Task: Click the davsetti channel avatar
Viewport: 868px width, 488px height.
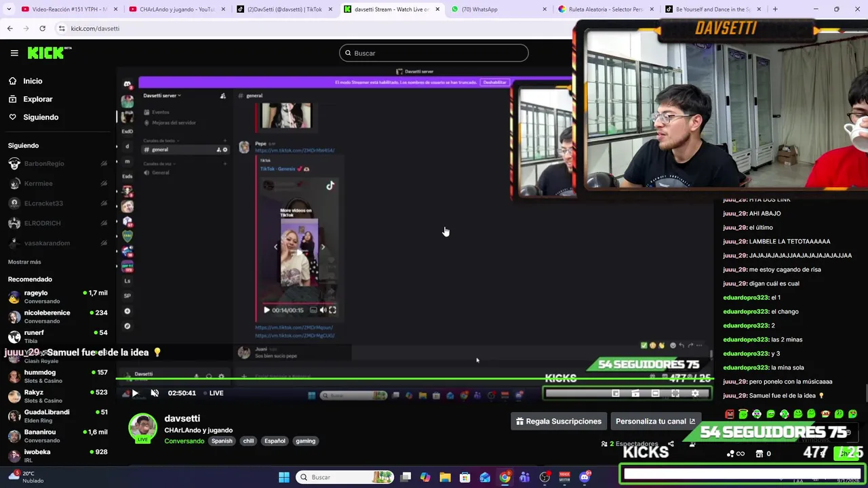Action: (x=142, y=428)
